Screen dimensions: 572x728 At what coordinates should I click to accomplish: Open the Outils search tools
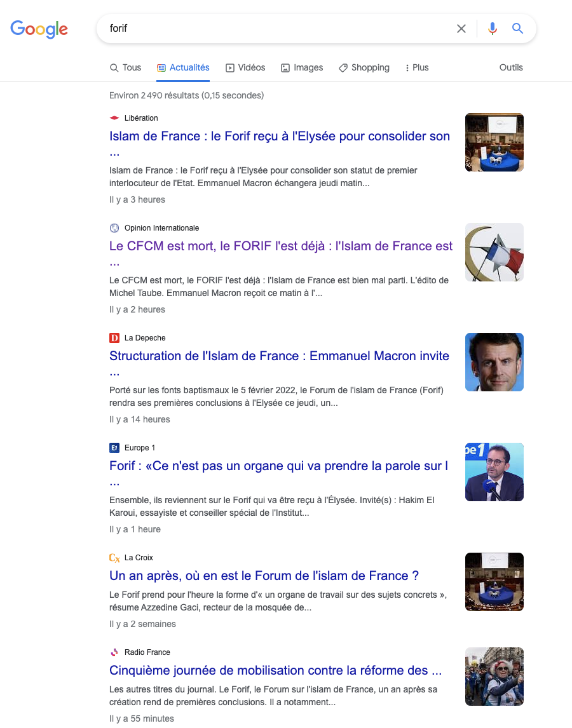510,68
